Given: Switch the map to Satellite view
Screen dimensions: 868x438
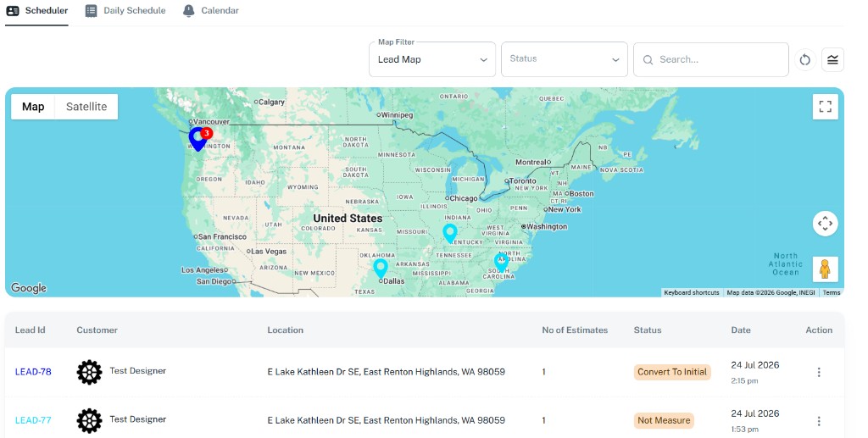Looking at the screenshot, I should tap(86, 107).
